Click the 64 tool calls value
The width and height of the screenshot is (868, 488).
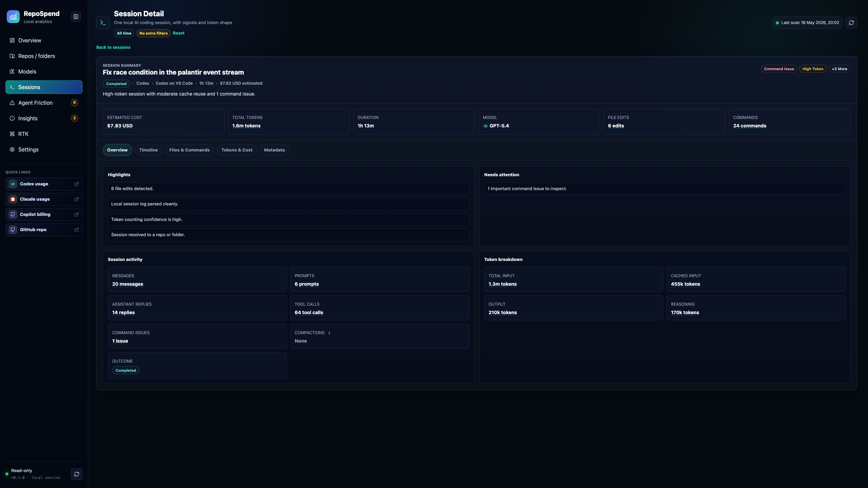(x=309, y=312)
